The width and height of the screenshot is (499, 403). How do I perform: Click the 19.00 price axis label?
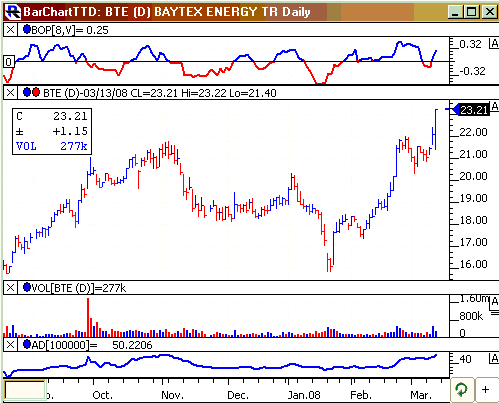473,198
